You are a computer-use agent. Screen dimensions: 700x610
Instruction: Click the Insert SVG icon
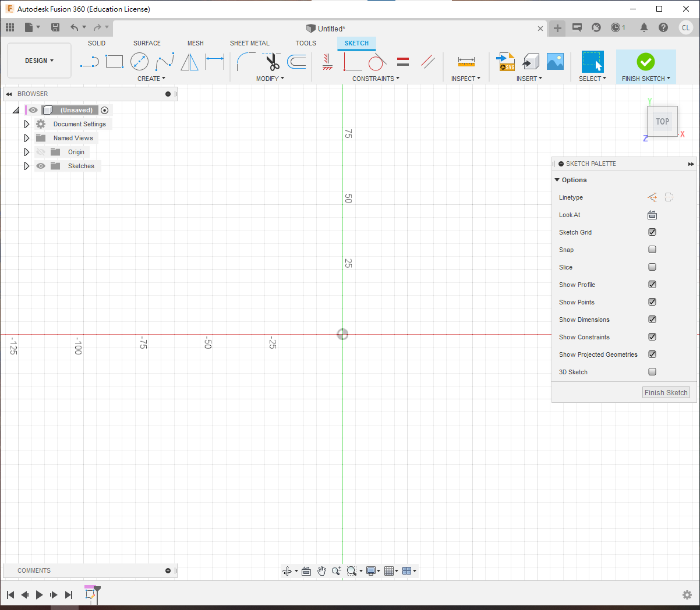click(x=505, y=62)
